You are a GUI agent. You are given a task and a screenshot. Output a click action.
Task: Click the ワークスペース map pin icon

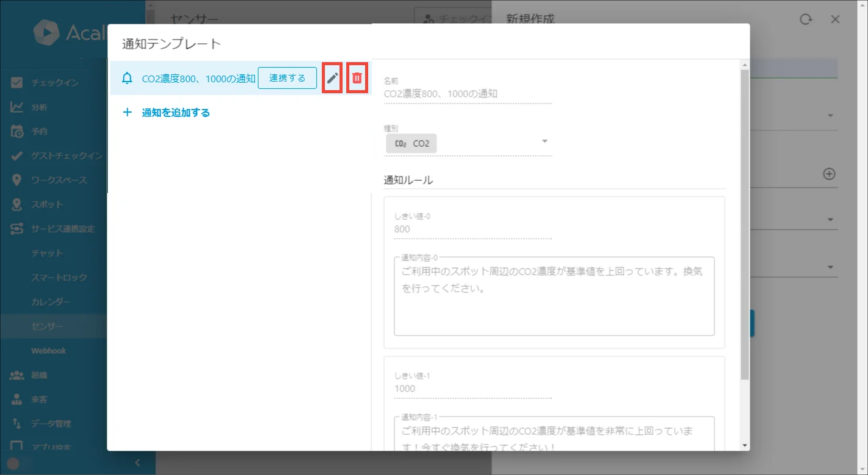tap(17, 180)
